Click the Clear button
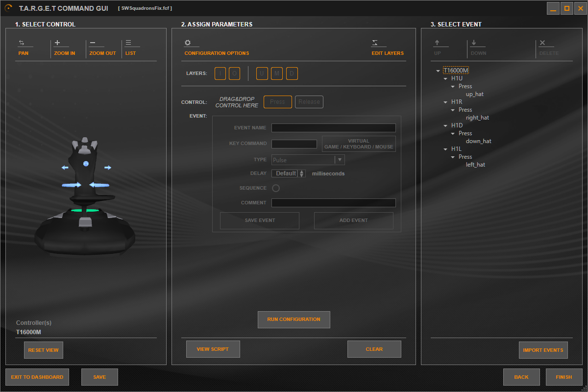Viewport: 588px width, 392px height. (x=374, y=349)
